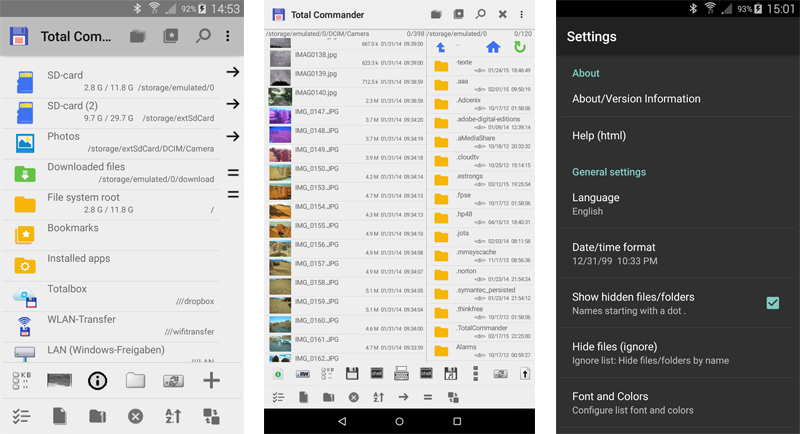Open the Language setting showing English
Screen dimensions: 800x434
678,204
